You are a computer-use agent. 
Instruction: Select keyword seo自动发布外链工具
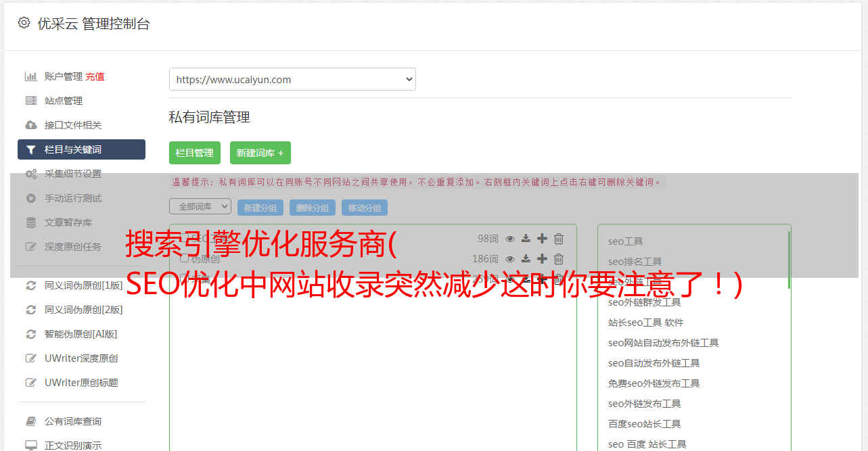[x=654, y=363]
